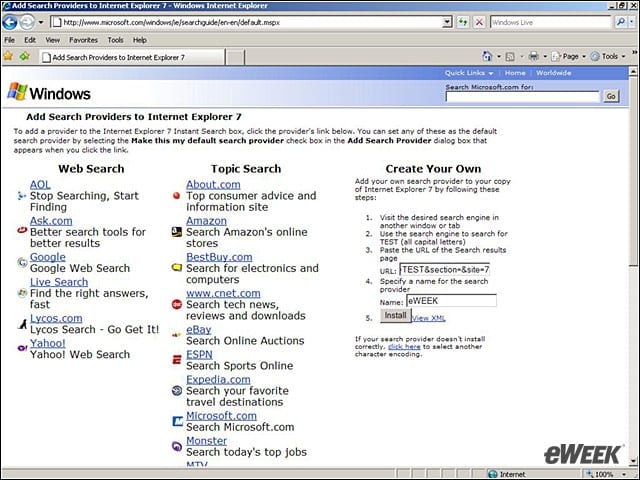Open the Microsoft.com provider link
Screen dimensions: 640x480
click(x=221, y=416)
